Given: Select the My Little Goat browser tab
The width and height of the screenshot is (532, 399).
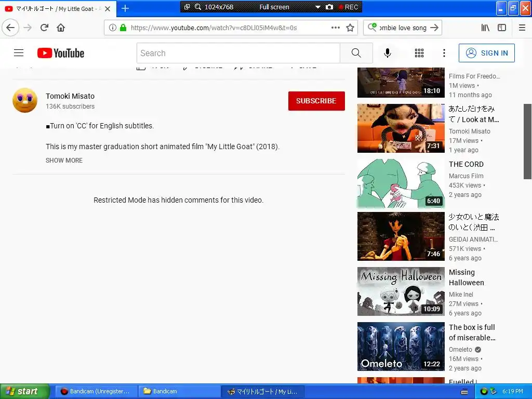Looking at the screenshot, I should click(x=58, y=9).
